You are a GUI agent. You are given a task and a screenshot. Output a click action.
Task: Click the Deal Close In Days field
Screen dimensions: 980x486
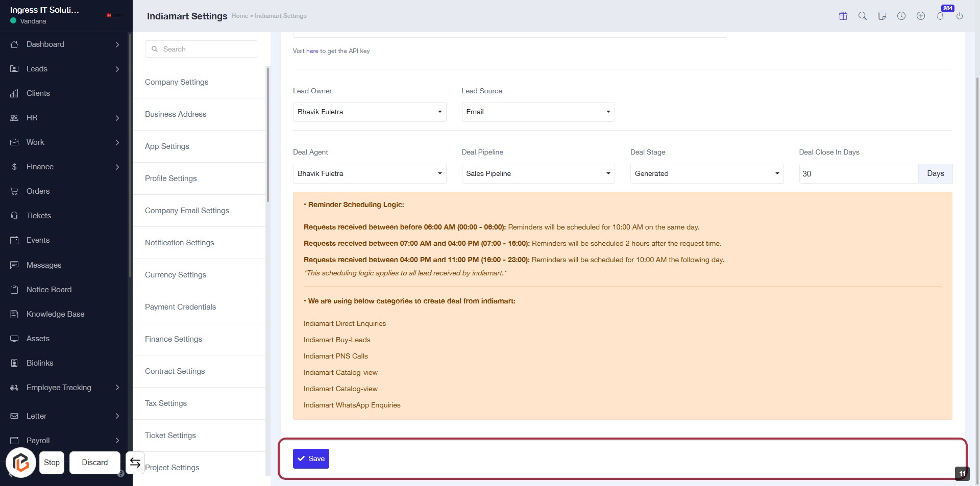click(x=858, y=174)
